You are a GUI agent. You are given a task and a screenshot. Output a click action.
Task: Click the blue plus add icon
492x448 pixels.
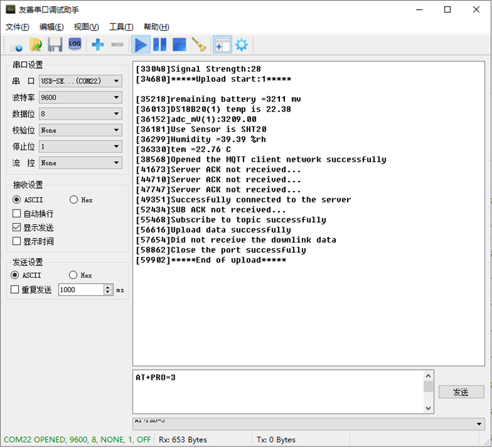[x=98, y=44]
